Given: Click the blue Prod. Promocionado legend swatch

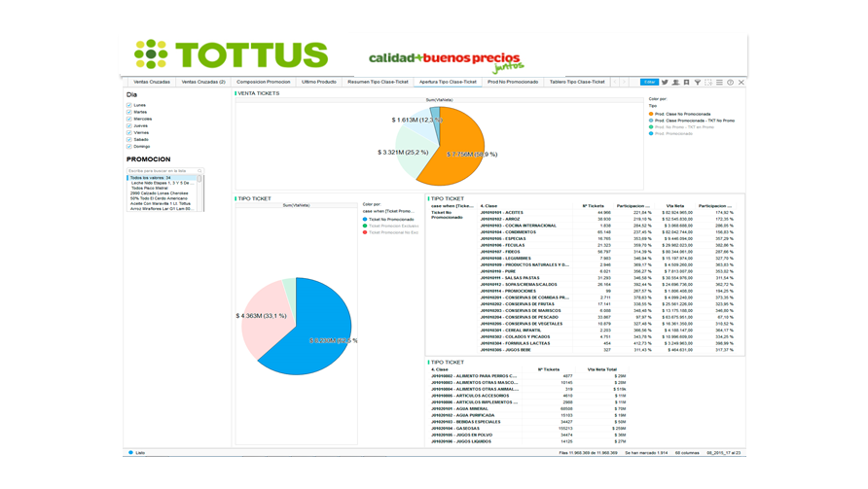Looking at the screenshot, I should pos(651,134).
